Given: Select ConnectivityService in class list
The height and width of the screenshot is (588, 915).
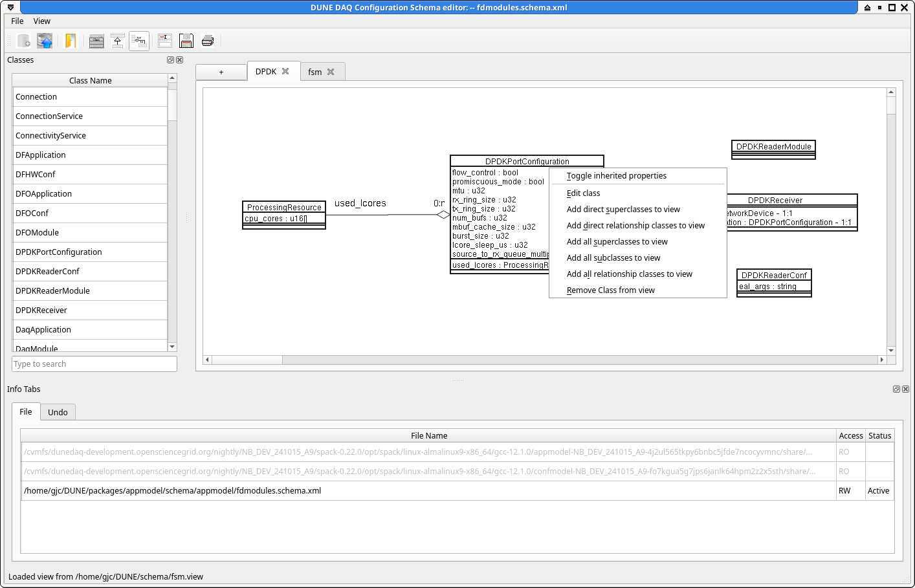Looking at the screenshot, I should coord(90,136).
